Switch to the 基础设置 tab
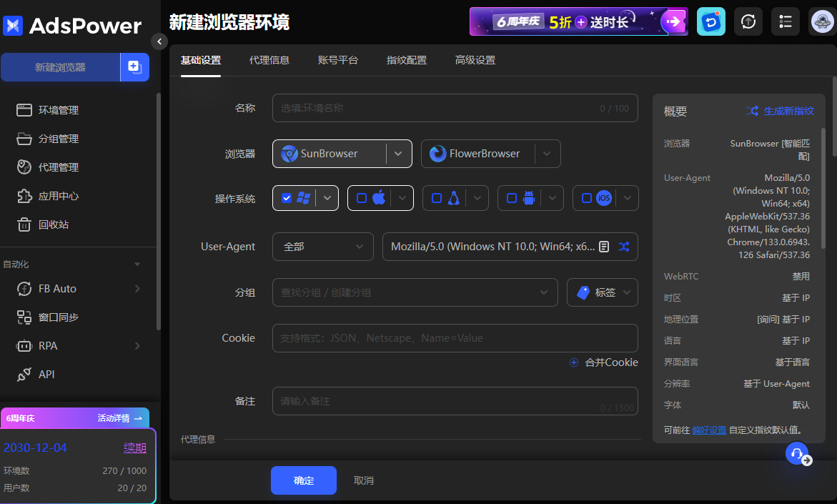The image size is (837, 504). point(201,60)
